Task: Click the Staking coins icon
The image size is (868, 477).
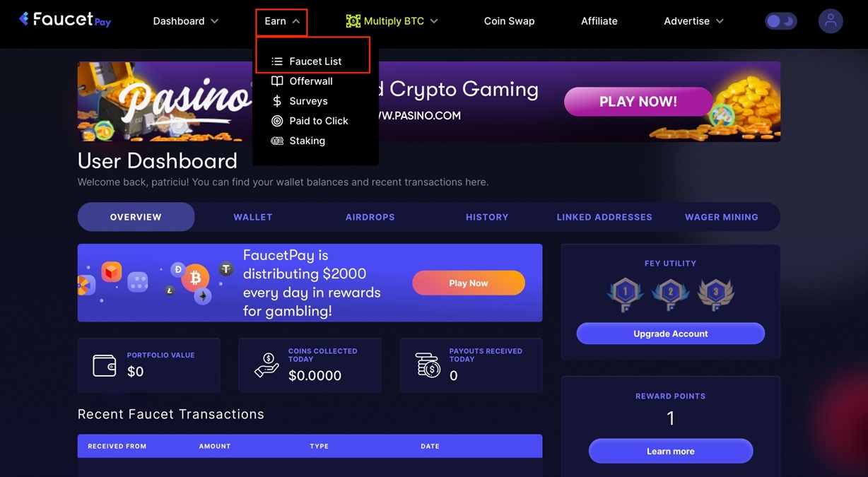Action: (x=277, y=141)
